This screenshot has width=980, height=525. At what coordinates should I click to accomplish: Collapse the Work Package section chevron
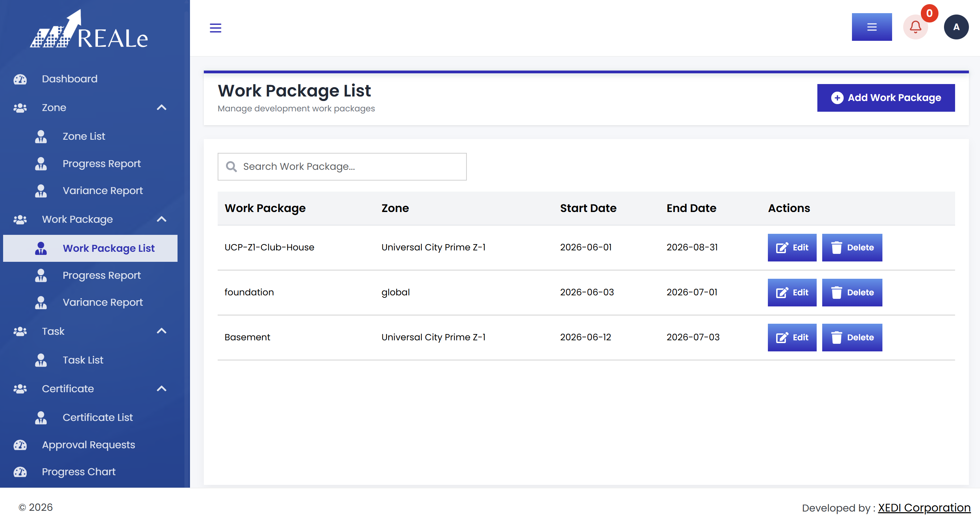[x=162, y=219]
